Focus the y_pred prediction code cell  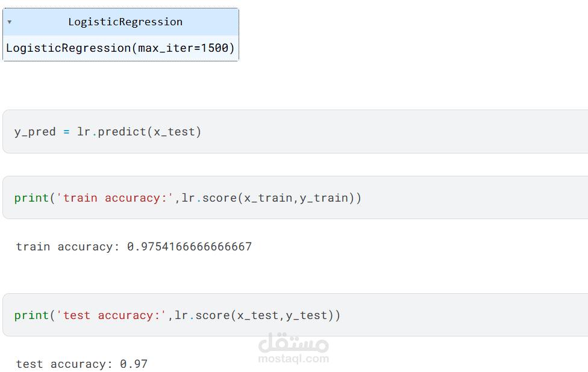295,131
